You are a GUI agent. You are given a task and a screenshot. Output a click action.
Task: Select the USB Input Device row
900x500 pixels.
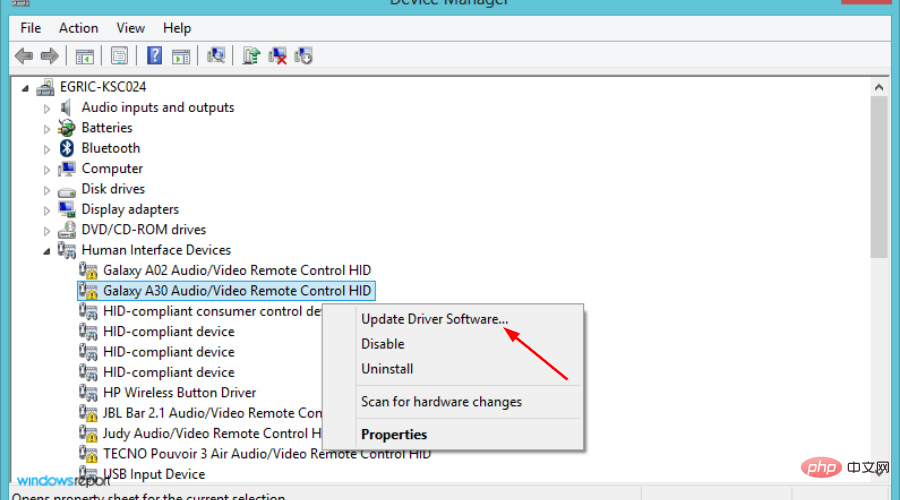click(154, 474)
